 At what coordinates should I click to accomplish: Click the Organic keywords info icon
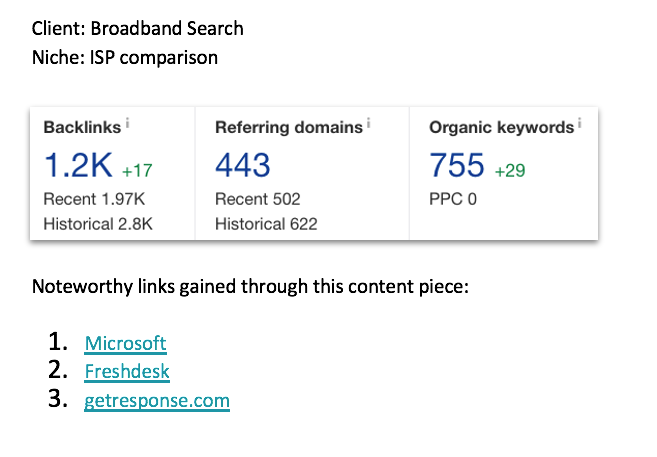(x=579, y=123)
